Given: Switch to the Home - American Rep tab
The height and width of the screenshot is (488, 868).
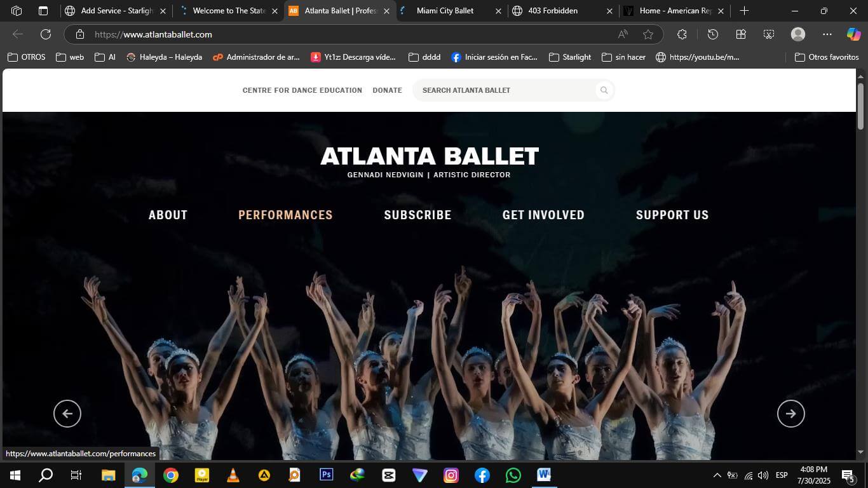Looking at the screenshot, I should [x=674, y=11].
